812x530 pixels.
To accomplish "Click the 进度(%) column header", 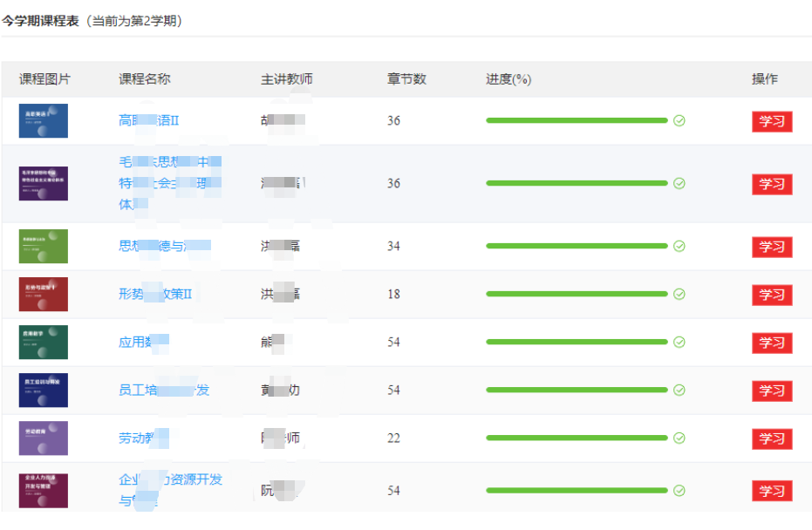I will click(508, 79).
